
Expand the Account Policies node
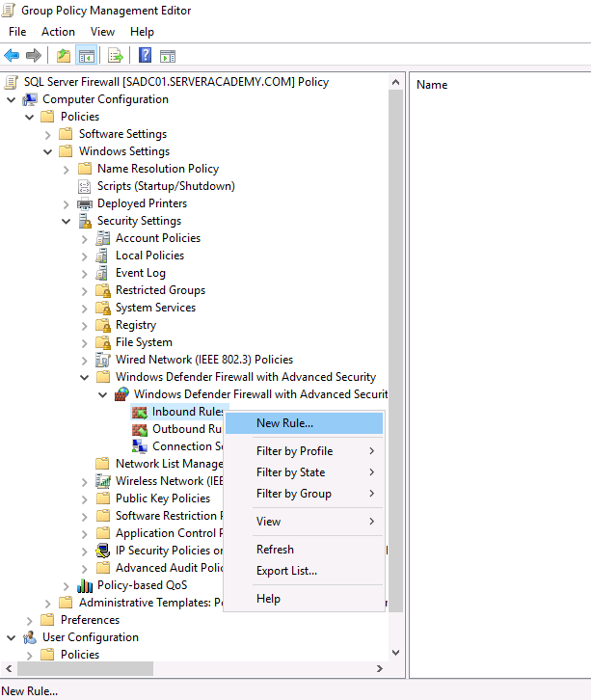point(85,239)
